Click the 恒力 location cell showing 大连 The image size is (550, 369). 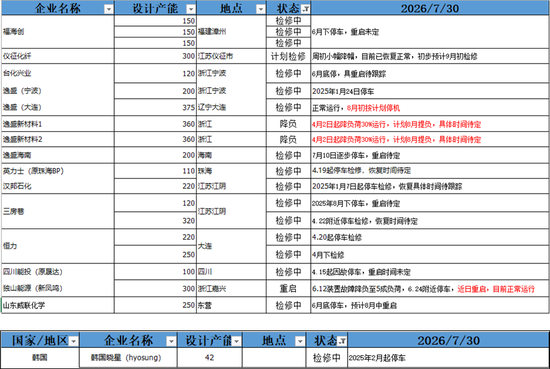pyautogui.click(x=232, y=246)
